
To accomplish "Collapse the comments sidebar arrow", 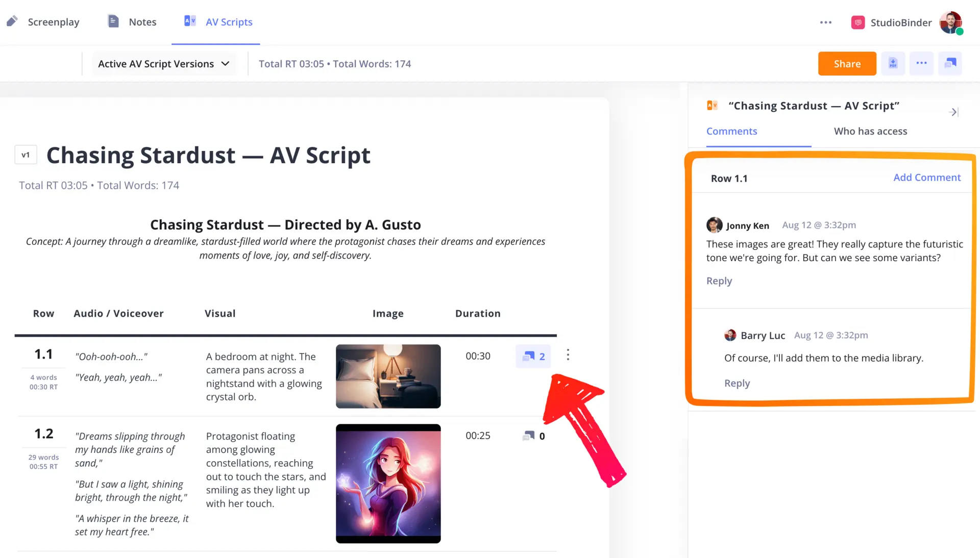I will pyautogui.click(x=953, y=112).
